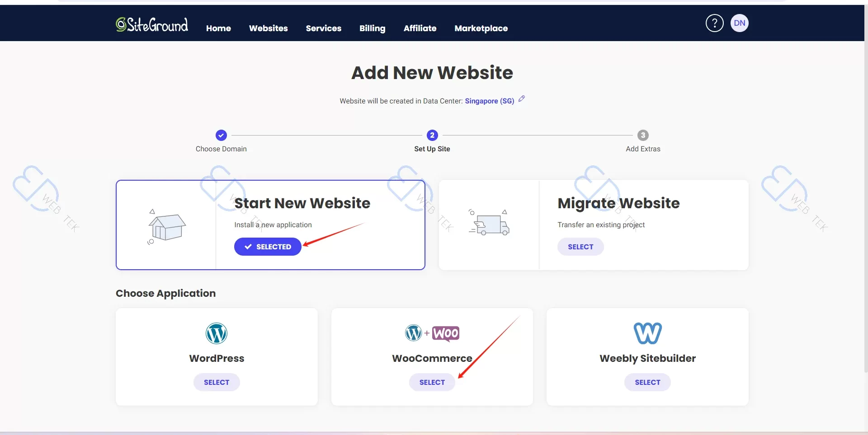Screen dimensions: 868x435
Task: Open the DN user avatar menu
Action: tap(739, 23)
